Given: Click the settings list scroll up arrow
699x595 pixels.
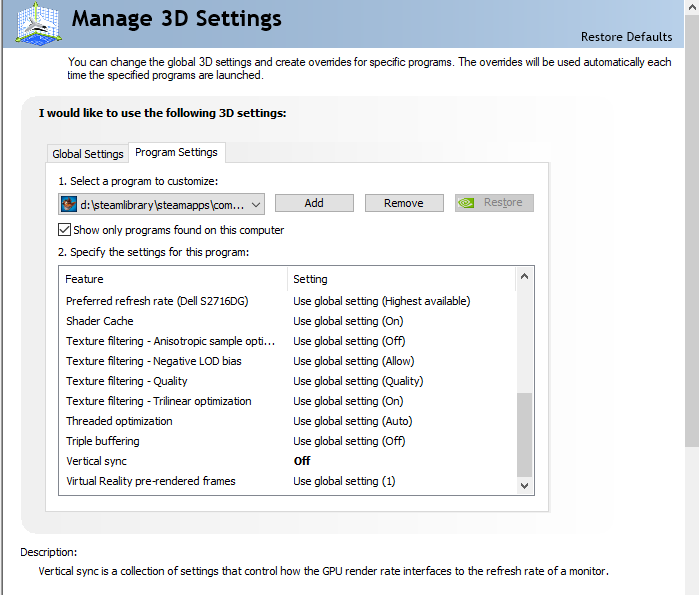Looking at the screenshot, I should [x=525, y=275].
